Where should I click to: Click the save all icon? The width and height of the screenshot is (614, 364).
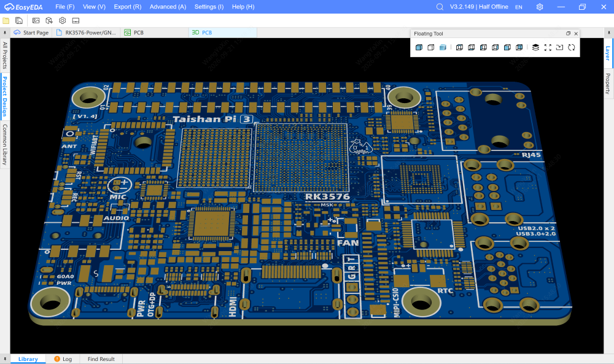click(x=19, y=20)
